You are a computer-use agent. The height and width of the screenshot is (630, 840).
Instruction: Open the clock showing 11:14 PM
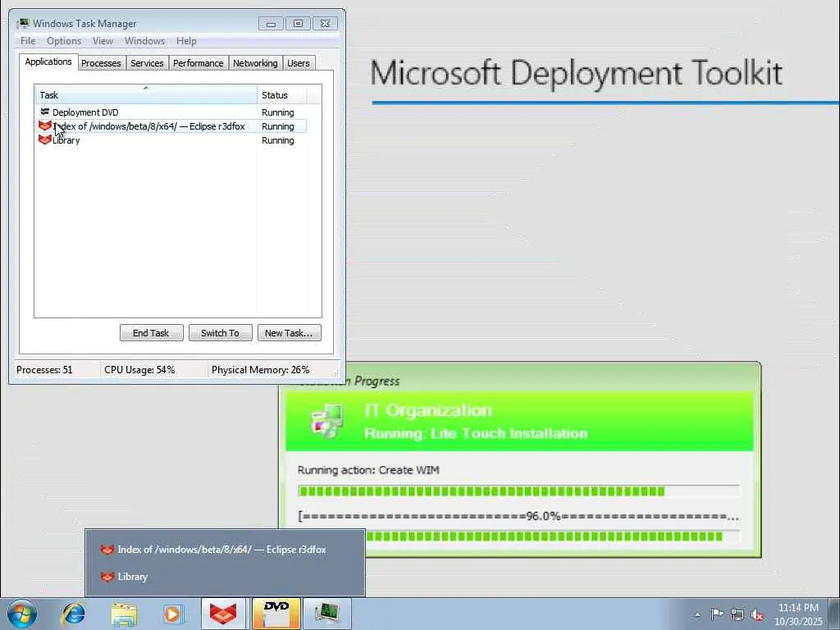[x=798, y=614]
